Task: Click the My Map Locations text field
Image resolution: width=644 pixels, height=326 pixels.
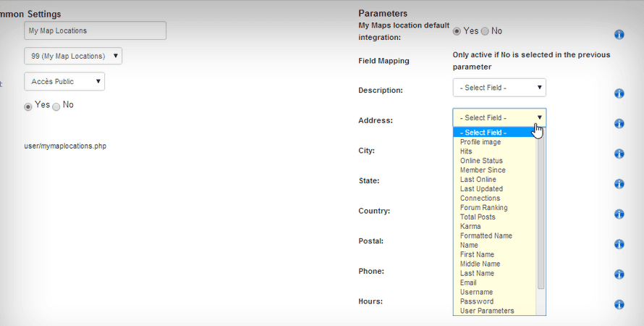Action: [x=95, y=30]
